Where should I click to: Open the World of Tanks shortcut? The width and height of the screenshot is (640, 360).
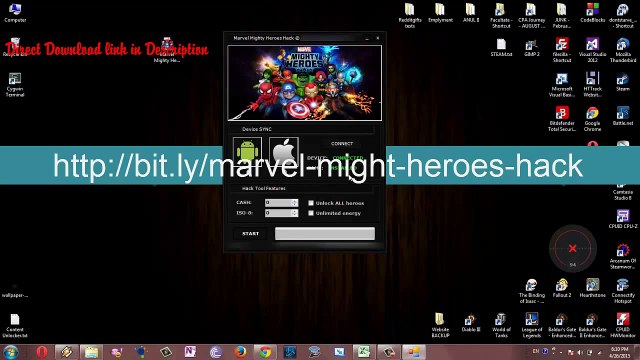point(501,326)
